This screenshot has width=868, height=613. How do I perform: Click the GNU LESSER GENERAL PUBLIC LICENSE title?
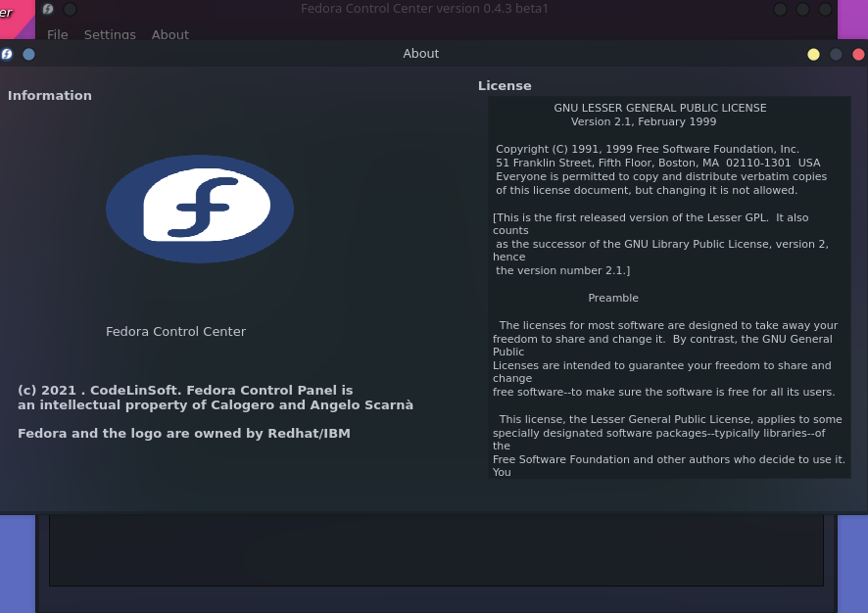pos(660,108)
